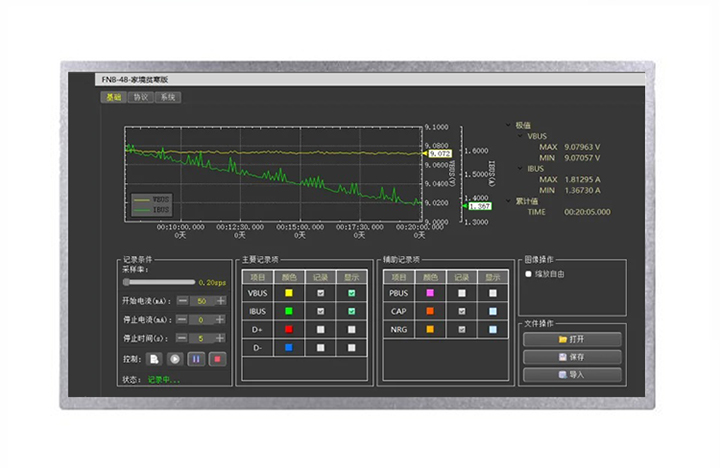Increase the 开始电流 start current with plus

[x=220, y=301]
